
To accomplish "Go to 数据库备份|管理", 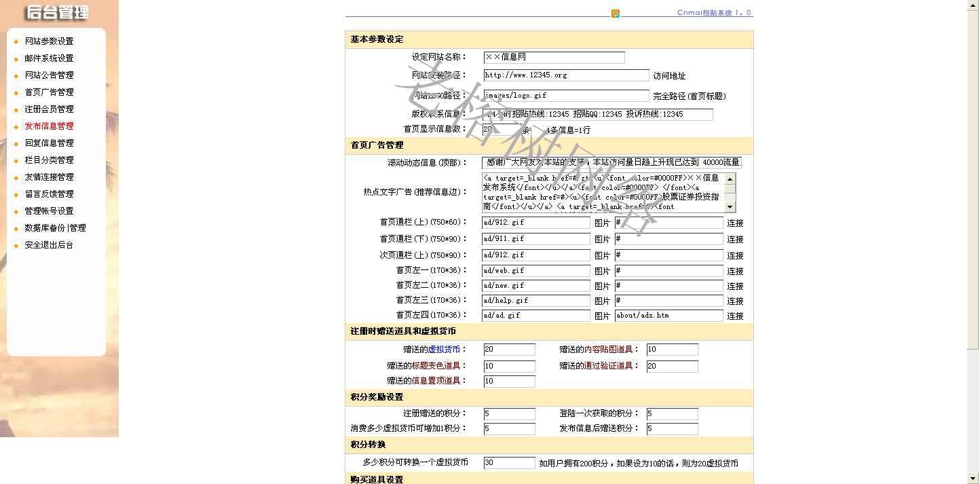I will (x=55, y=228).
